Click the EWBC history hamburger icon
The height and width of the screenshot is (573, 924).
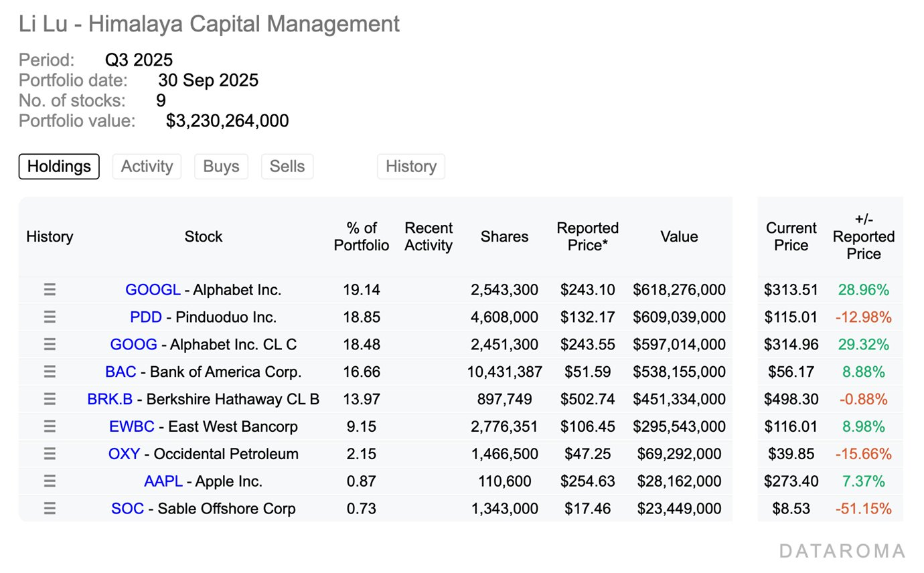tap(50, 426)
